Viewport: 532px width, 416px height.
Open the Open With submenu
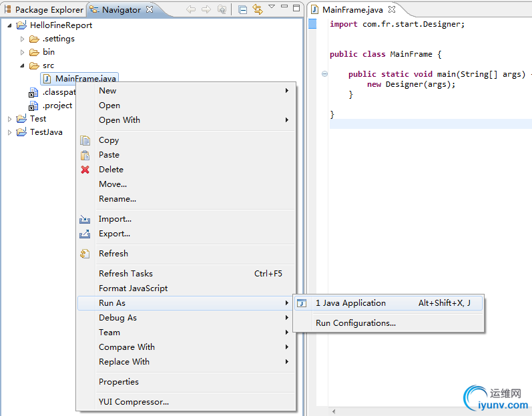(x=187, y=120)
